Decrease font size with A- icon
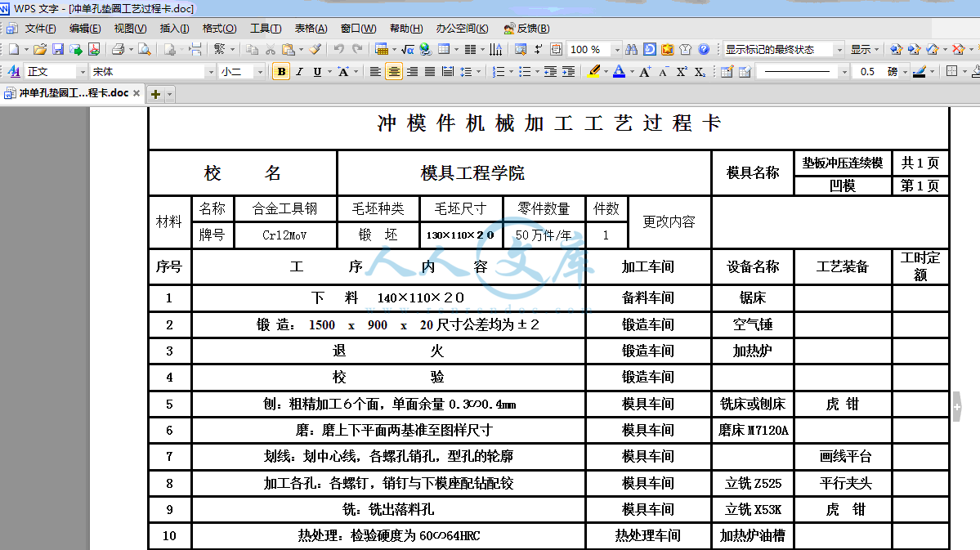 664,72
